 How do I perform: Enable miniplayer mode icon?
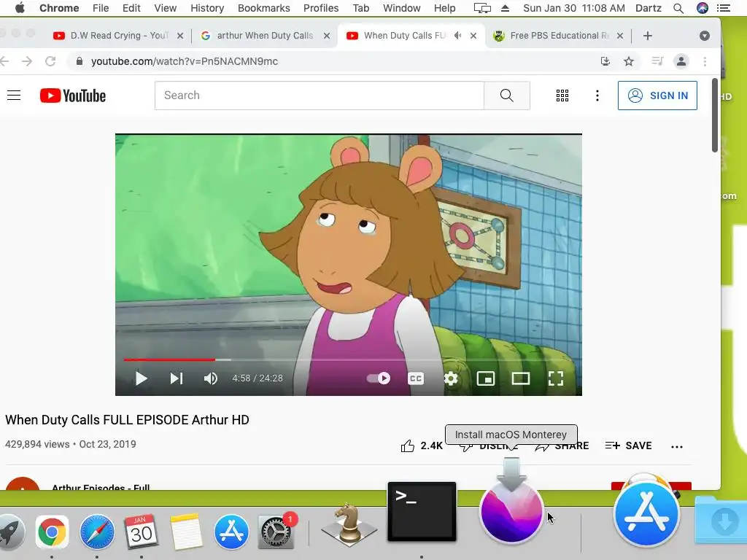point(485,378)
